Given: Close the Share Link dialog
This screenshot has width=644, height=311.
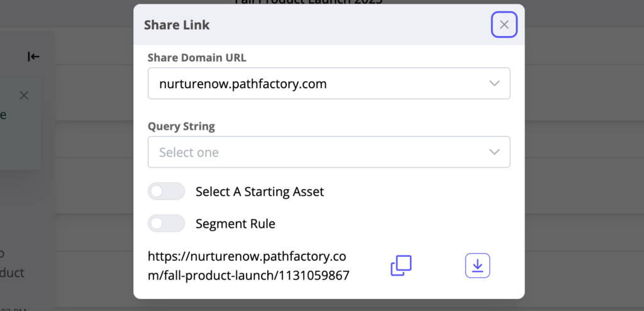Looking at the screenshot, I should pyautogui.click(x=504, y=25).
